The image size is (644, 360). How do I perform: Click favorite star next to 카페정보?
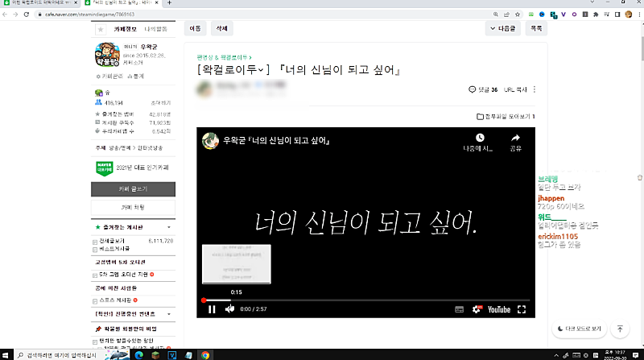[x=100, y=28]
